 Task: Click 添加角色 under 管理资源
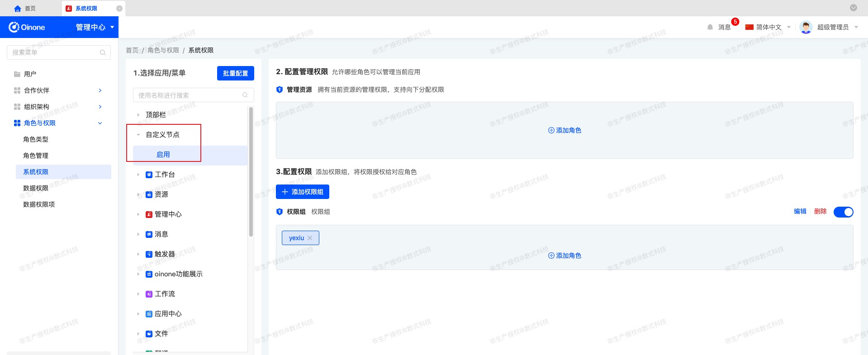click(564, 130)
